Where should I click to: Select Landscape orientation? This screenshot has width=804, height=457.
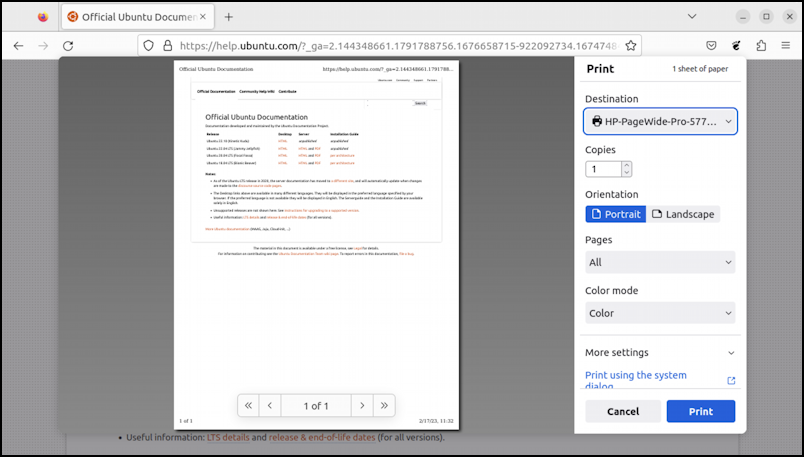pos(683,214)
